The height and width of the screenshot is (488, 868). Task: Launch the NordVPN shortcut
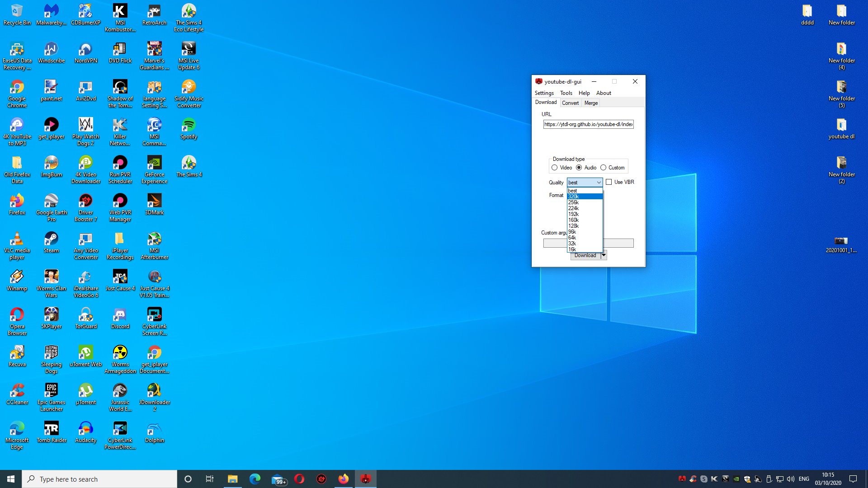[86, 53]
